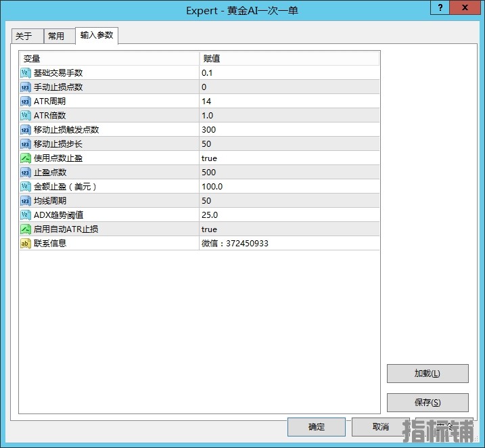Toggle the true value of 使用点数止盈

pyautogui.click(x=209, y=158)
